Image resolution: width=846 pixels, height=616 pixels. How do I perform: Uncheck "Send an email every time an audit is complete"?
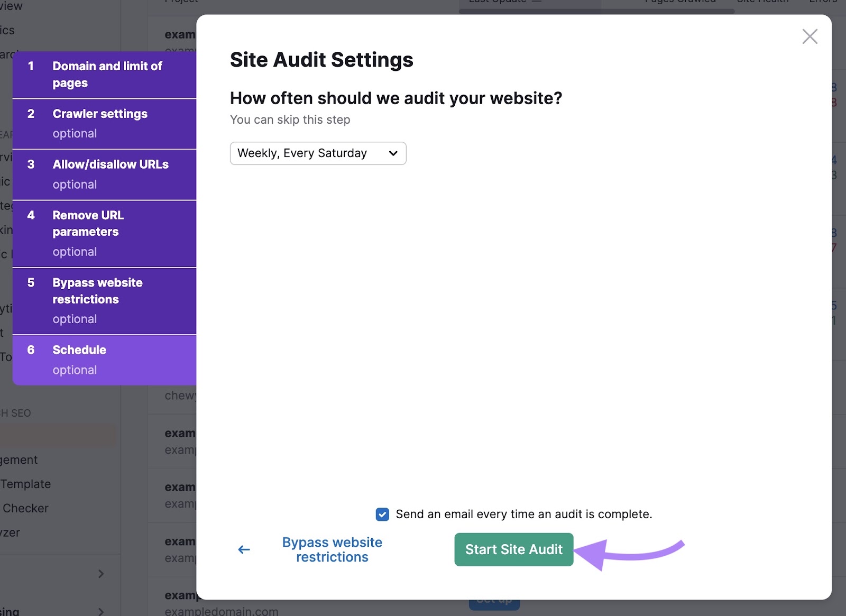coord(382,514)
